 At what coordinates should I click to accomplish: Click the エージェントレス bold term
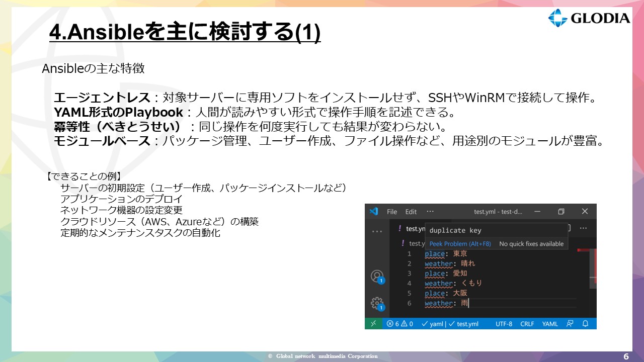[102, 98]
